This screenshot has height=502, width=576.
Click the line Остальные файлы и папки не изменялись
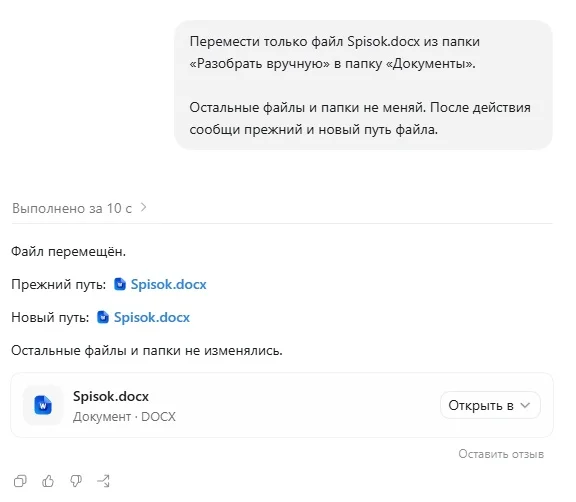coord(147,350)
